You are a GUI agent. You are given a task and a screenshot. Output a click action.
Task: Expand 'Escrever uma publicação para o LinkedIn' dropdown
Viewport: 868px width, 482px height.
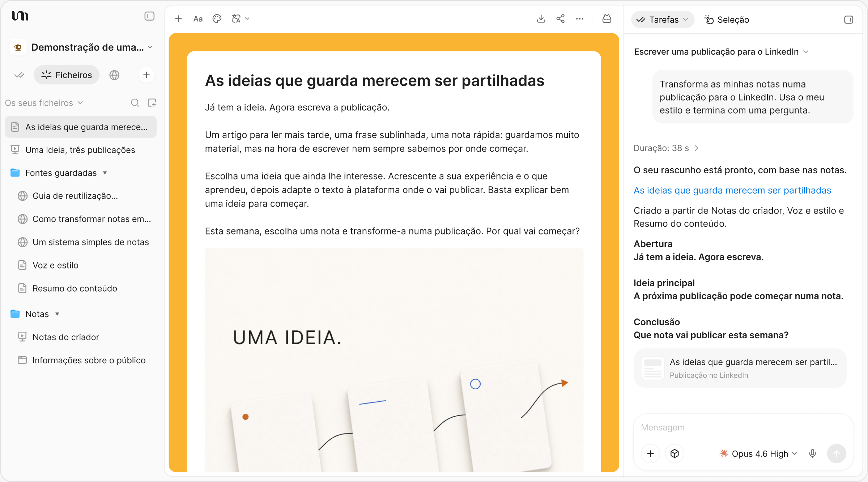(x=721, y=52)
